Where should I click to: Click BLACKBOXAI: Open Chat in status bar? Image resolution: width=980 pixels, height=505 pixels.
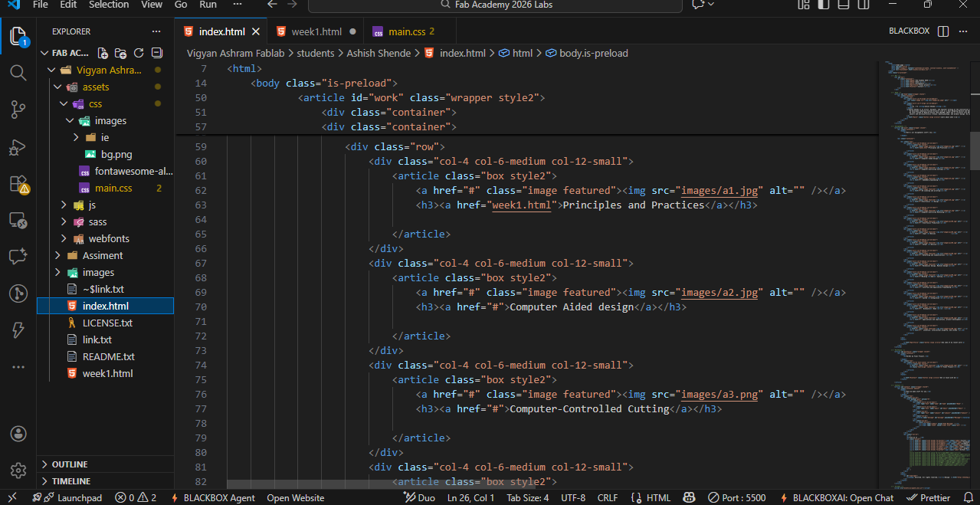click(836, 497)
